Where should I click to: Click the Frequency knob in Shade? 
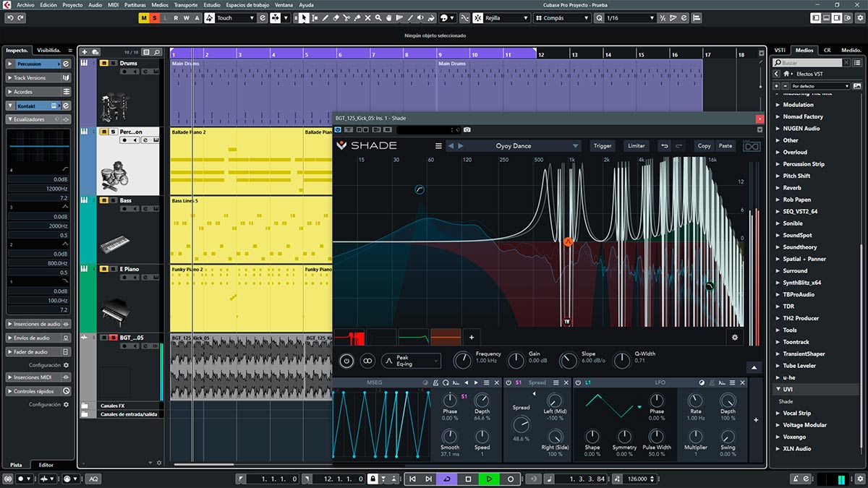click(461, 360)
